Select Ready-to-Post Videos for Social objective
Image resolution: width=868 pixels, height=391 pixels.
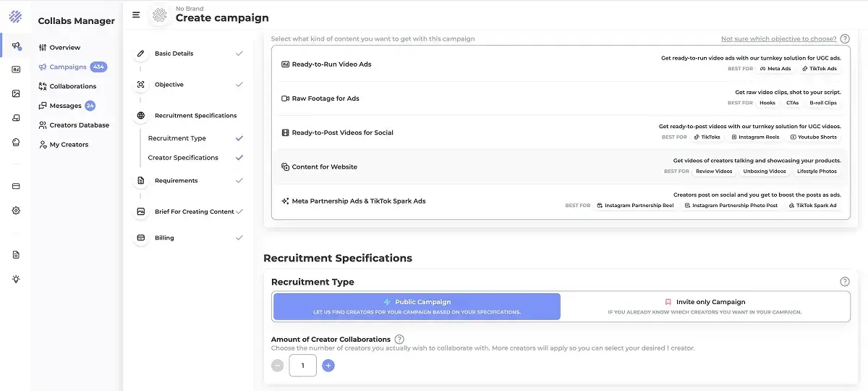[561, 133]
